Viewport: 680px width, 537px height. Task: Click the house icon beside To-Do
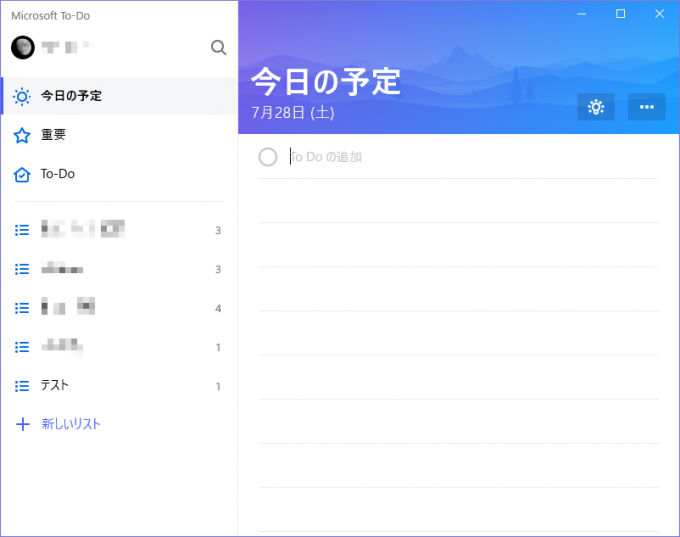click(22, 174)
